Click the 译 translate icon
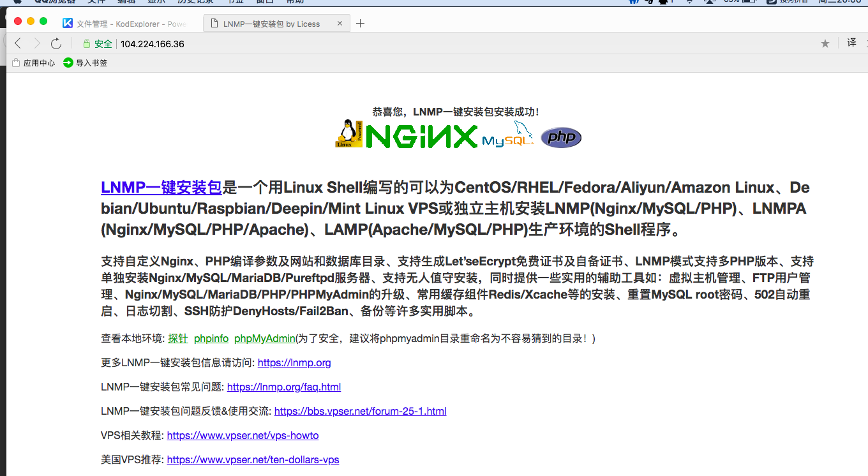Screen dimensions: 868x476 point(851,43)
